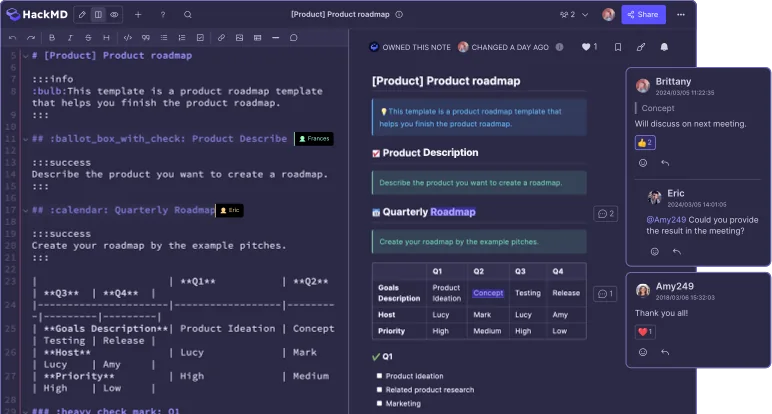The width and height of the screenshot is (772, 414).
Task: Collapse the Quarterly Roadmap section fold
Action: [26, 211]
